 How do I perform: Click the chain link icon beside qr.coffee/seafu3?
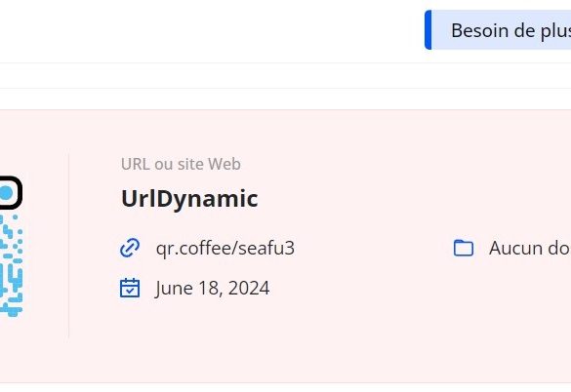pyautogui.click(x=130, y=248)
